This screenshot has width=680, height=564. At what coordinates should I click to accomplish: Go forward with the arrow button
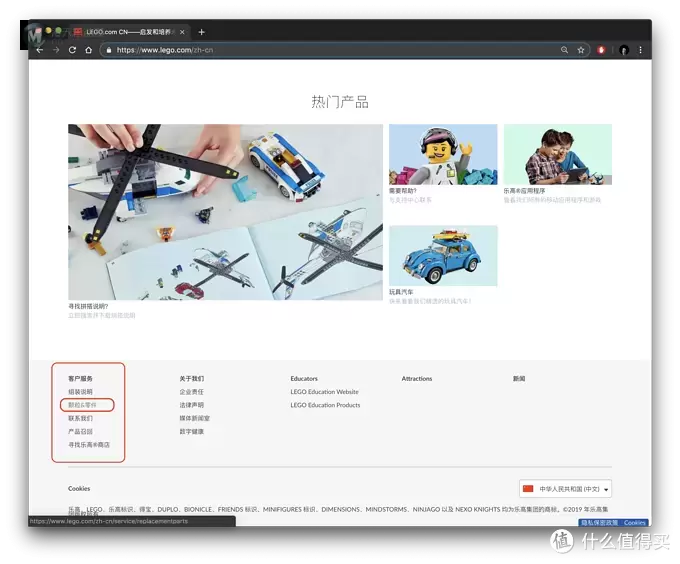point(56,50)
